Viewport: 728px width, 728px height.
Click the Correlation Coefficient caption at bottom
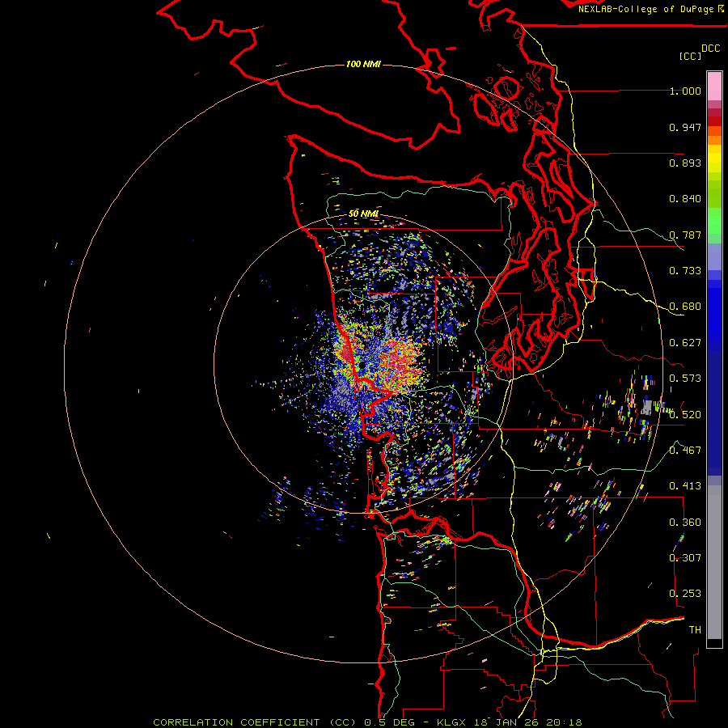point(367,722)
